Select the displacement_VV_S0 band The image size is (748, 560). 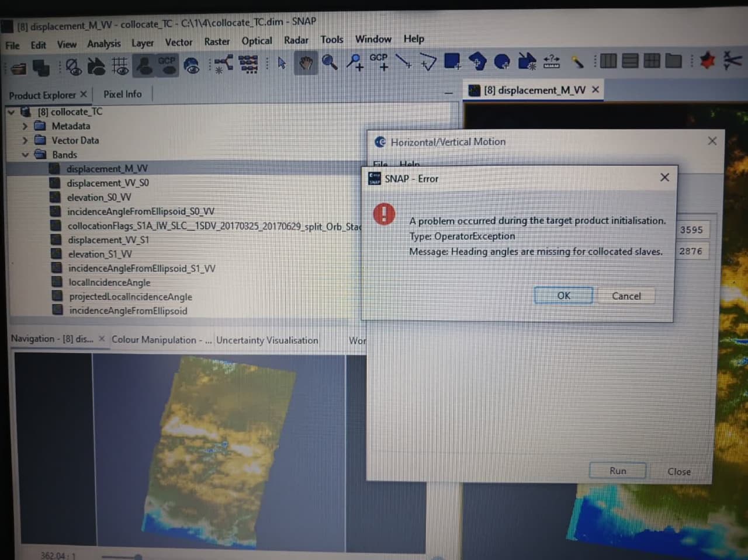(x=108, y=183)
